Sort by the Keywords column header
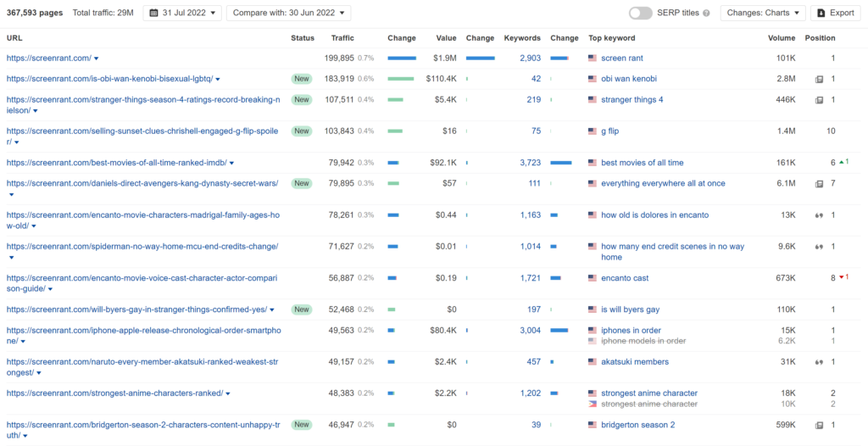This screenshot has height=446, width=868. pyautogui.click(x=522, y=38)
